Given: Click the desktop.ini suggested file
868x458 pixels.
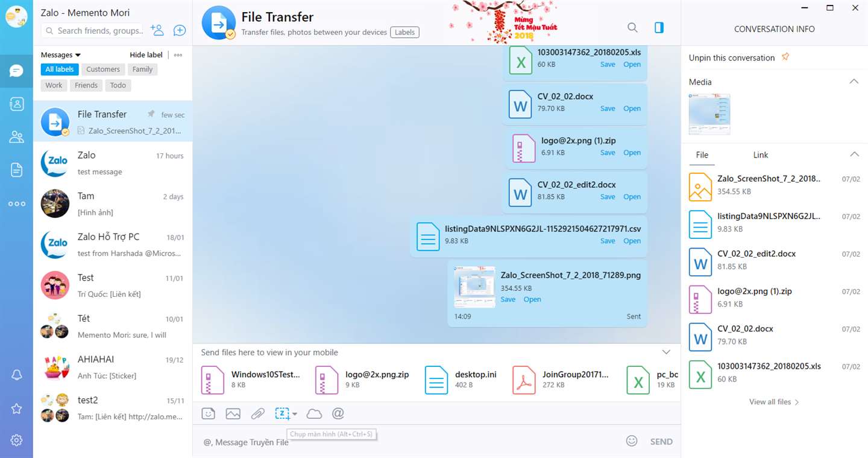Looking at the screenshot, I should (x=461, y=380).
